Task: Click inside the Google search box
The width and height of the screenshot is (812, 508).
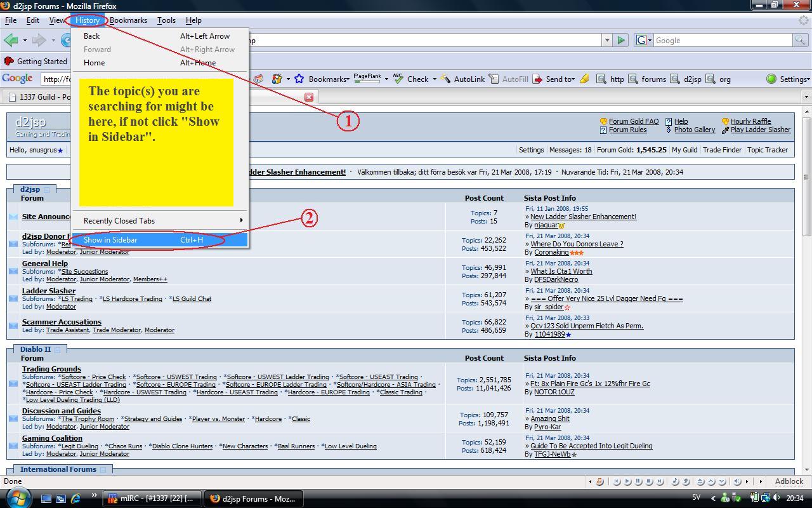Action: pyautogui.click(x=723, y=40)
